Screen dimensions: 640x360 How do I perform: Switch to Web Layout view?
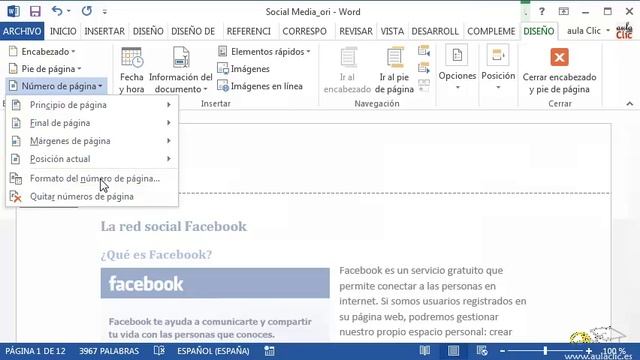click(x=482, y=351)
